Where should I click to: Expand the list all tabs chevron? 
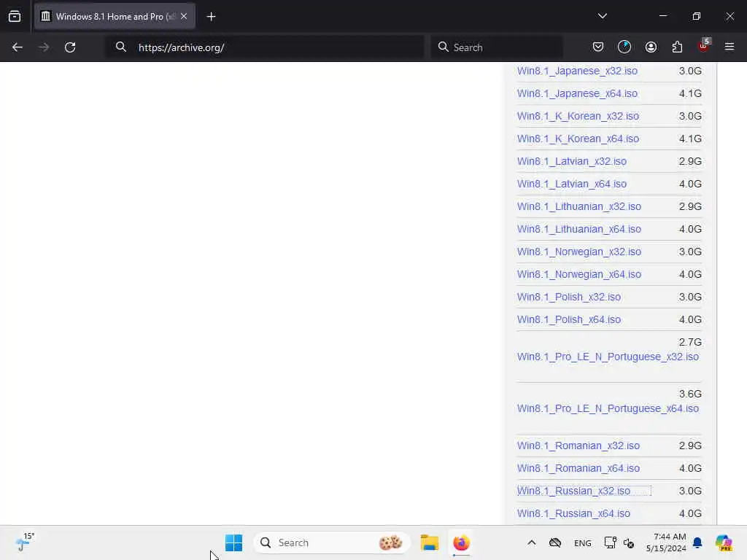(602, 16)
